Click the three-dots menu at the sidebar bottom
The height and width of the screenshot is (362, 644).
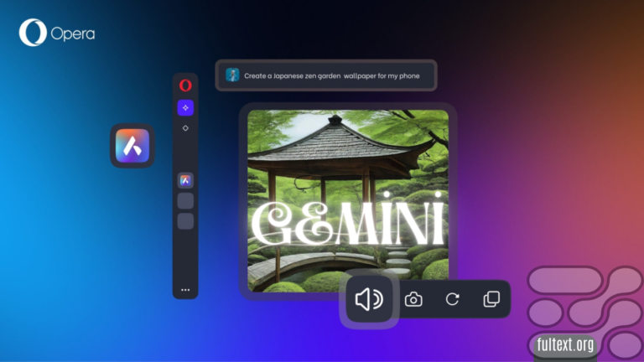tap(185, 290)
